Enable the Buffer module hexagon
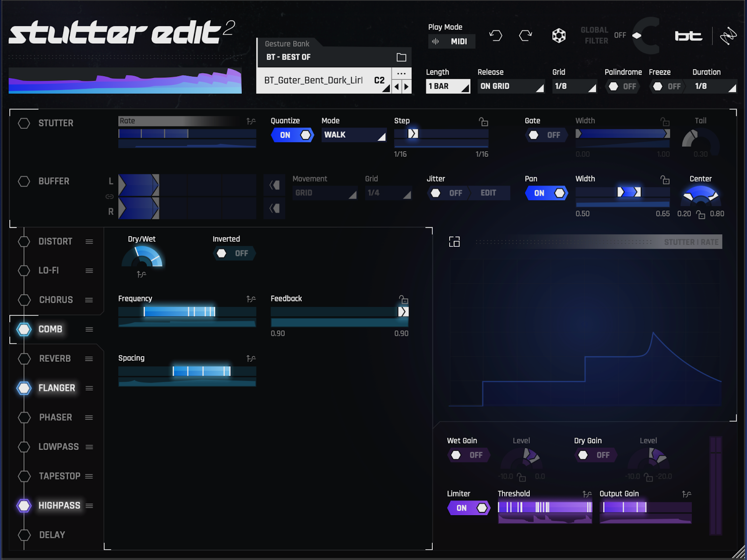Screen dimensions: 747x560 pyautogui.click(x=24, y=182)
